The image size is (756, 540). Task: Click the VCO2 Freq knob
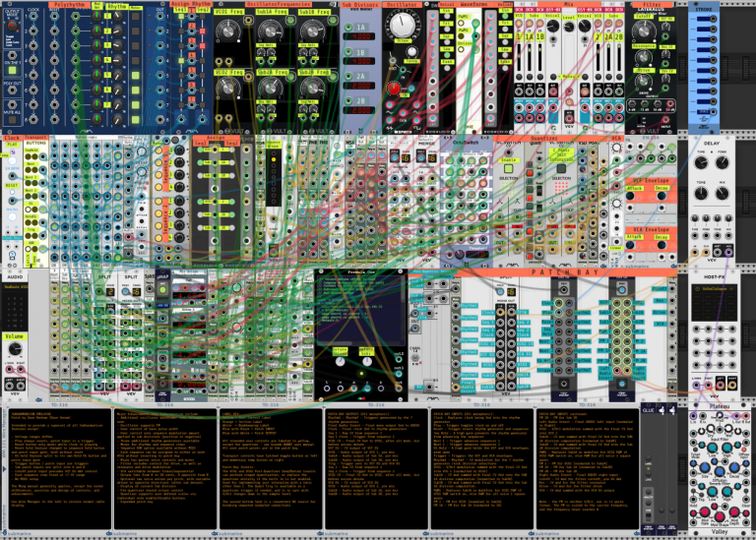coord(227,88)
